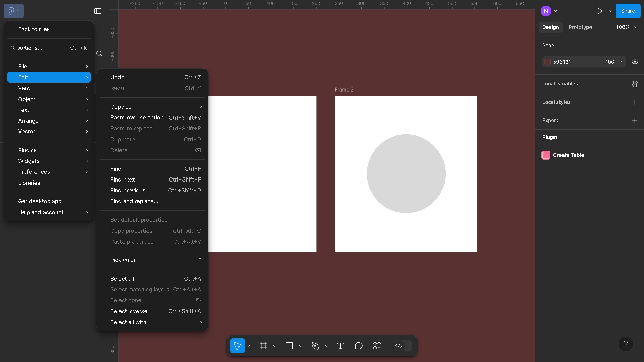This screenshot has height=362, width=644.
Task: Switch to the Prototype tab
Action: 580,27
